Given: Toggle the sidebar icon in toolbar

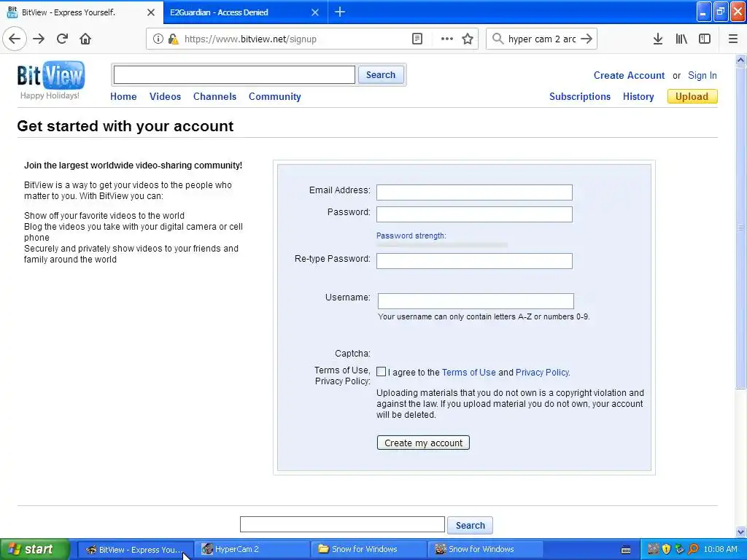Looking at the screenshot, I should pos(705,39).
